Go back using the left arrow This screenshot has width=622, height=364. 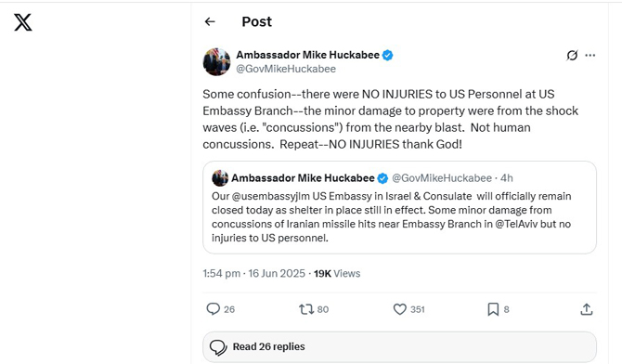(210, 21)
